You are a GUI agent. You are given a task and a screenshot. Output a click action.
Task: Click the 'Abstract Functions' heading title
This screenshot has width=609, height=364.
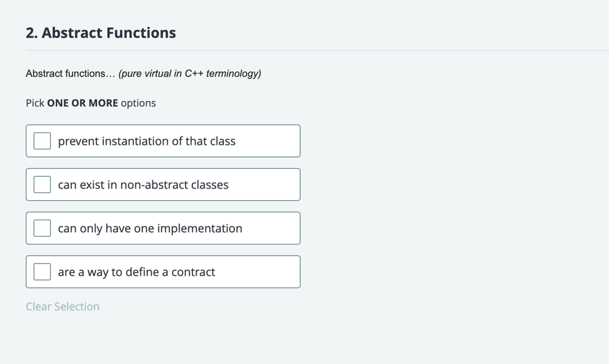pyautogui.click(x=109, y=33)
